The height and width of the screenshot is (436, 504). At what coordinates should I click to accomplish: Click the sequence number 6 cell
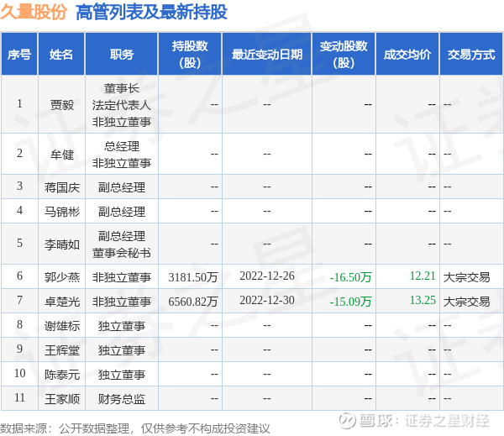click(19, 276)
